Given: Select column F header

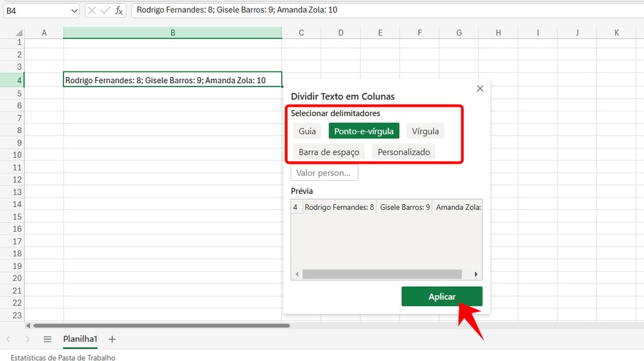Looking at the screenshot, I should point(420,33).
